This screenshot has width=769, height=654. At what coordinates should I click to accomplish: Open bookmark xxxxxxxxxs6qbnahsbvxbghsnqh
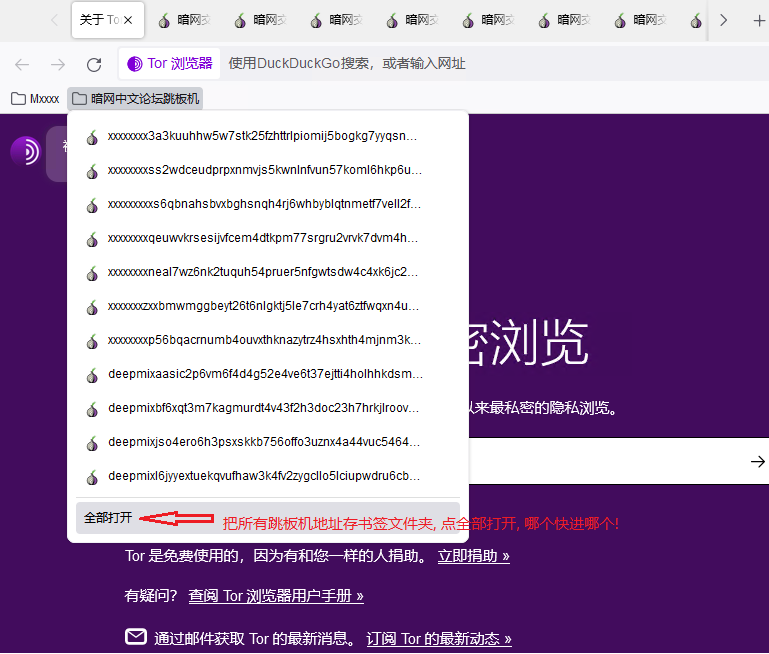268,204
